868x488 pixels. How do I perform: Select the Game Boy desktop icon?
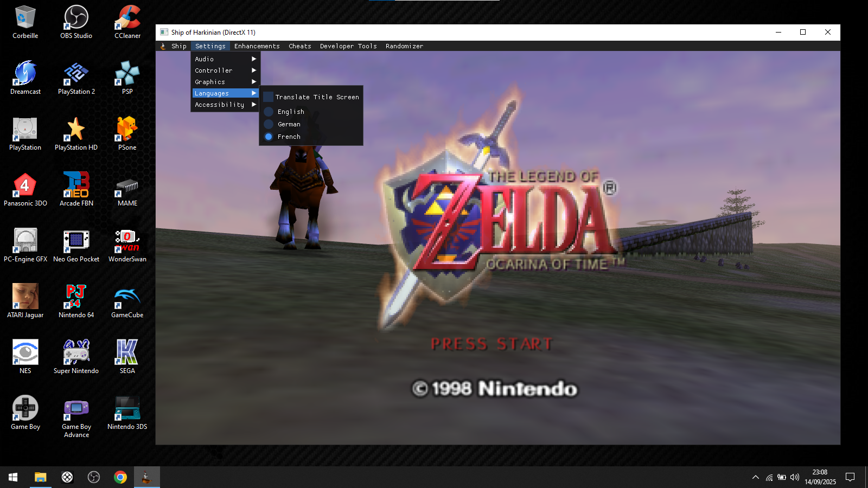coord(25,413)
